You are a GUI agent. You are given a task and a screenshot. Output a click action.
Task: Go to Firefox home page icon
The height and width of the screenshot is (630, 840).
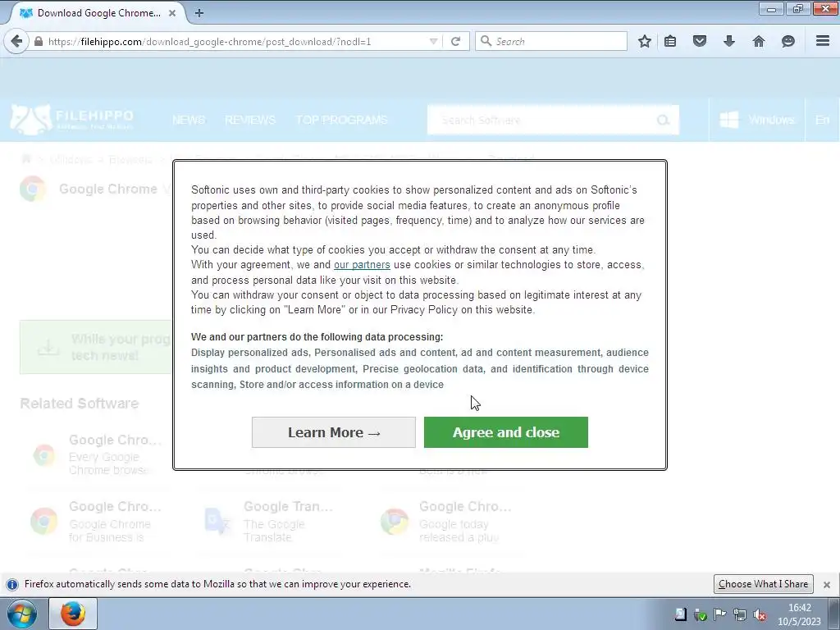pos(759,41)
